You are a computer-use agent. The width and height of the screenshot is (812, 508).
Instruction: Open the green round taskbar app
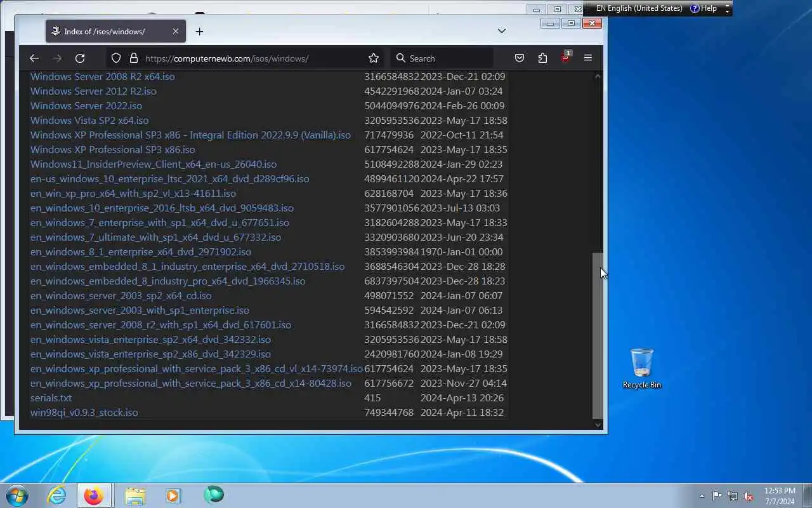click(x=214, y=495)
